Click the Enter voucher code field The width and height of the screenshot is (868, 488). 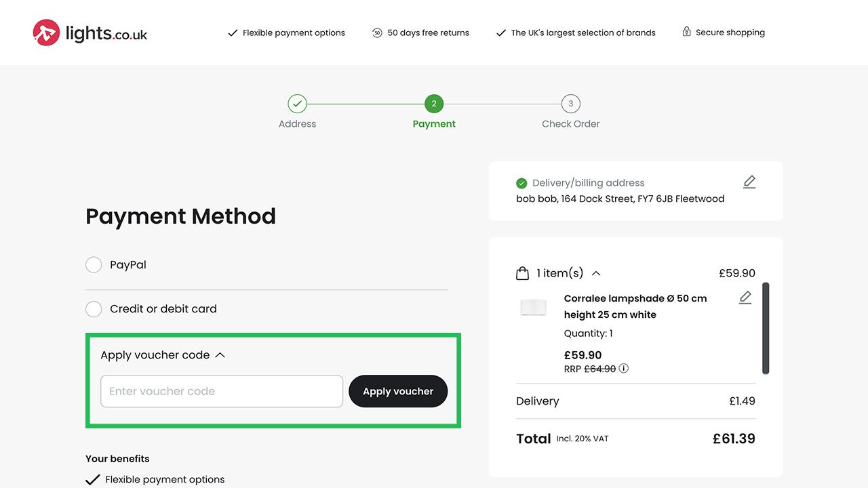pos(222,391)
